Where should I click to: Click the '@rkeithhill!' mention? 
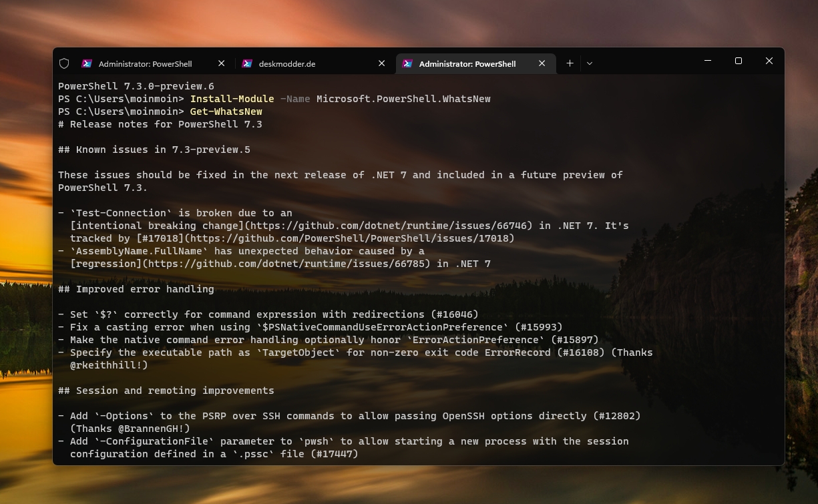point(106,365)
